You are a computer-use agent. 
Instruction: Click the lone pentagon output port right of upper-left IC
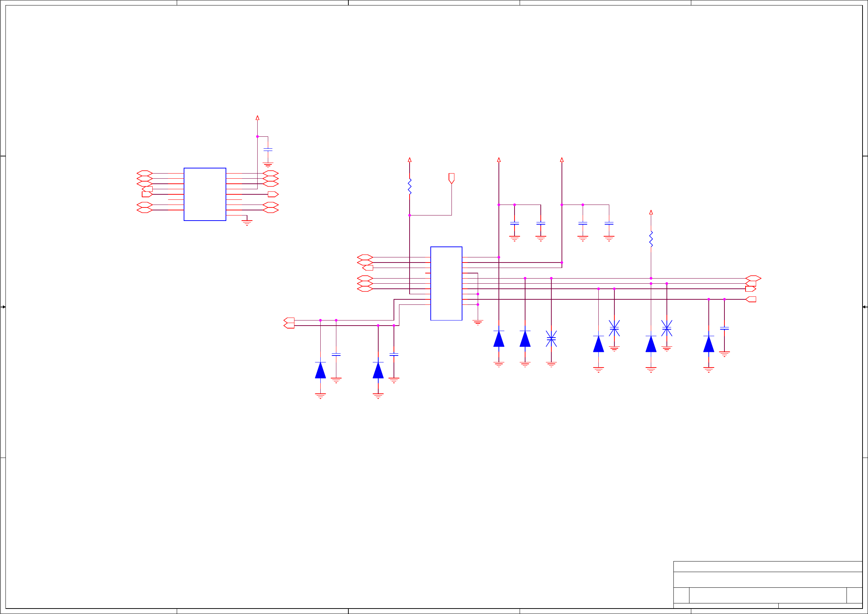(273, 194)
